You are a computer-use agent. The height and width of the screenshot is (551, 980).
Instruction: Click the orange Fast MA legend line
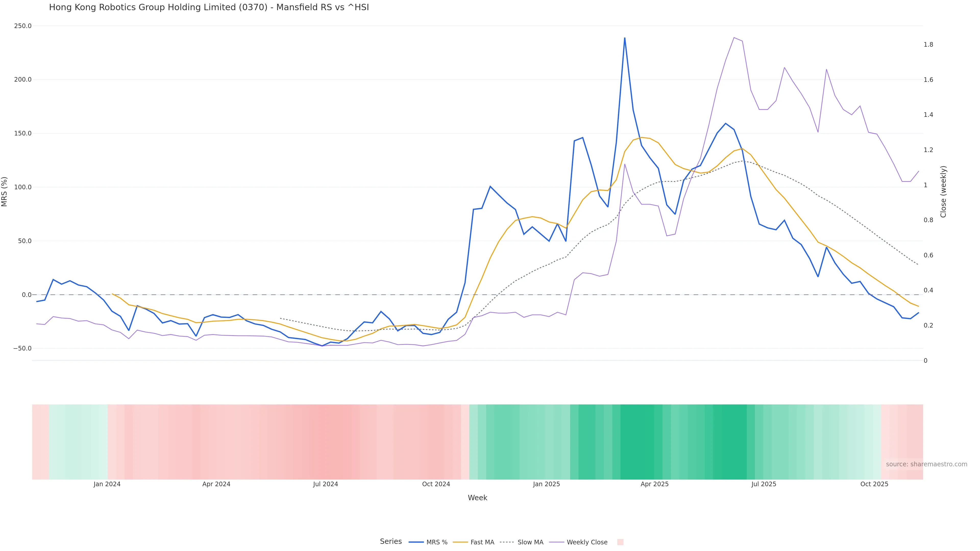point(460,542)
